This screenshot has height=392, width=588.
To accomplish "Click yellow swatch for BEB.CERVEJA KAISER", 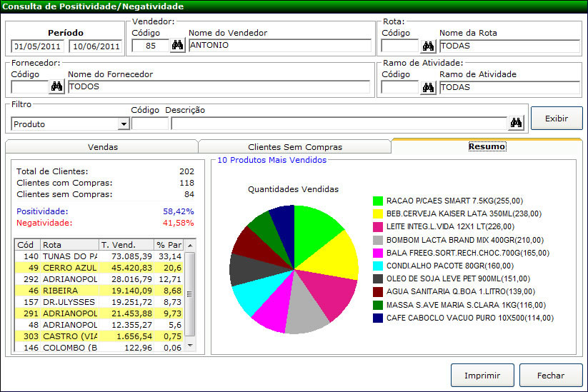I will click(x=378, y=213).
